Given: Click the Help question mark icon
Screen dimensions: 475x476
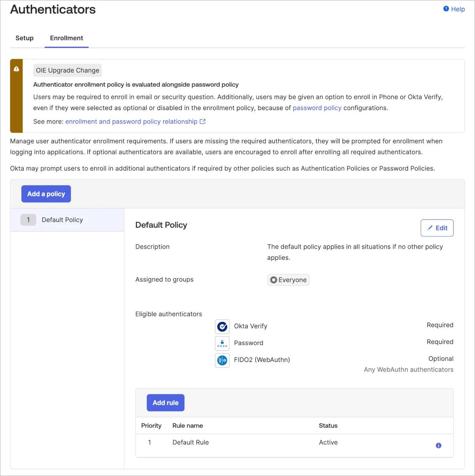Looking at the screenshot, I should pyautogui.click(x=446, y=9).
